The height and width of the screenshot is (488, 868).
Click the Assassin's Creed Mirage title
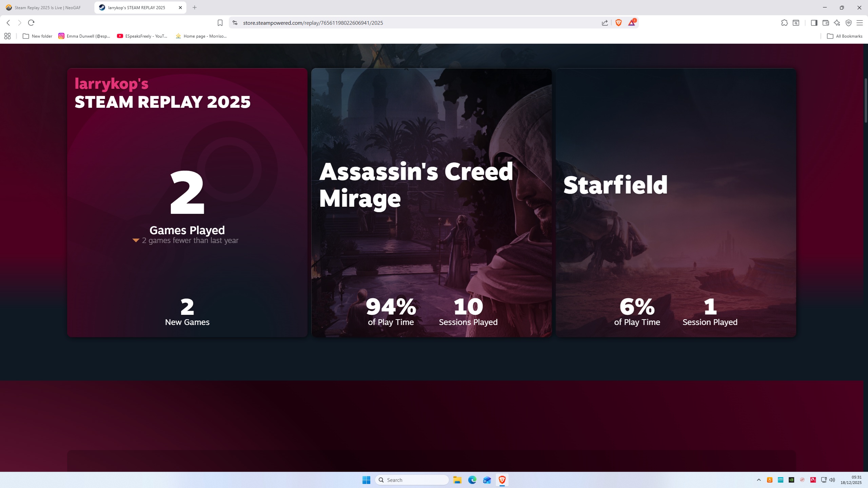tap(416, 185)
